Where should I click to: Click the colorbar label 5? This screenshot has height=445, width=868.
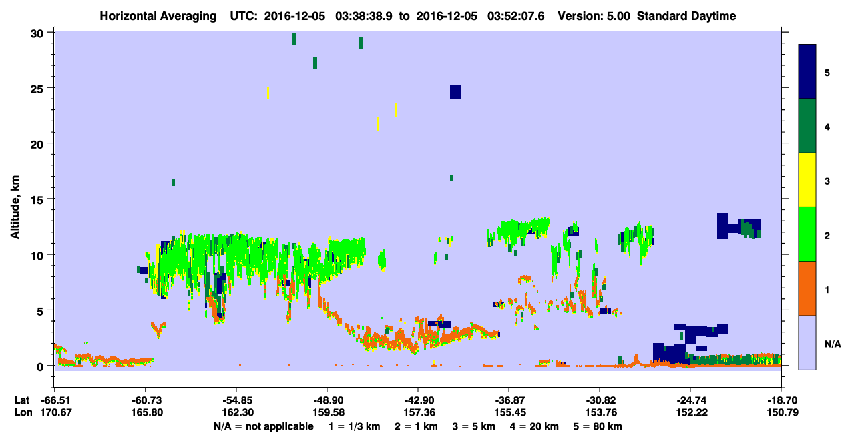[x=827, y=73]
